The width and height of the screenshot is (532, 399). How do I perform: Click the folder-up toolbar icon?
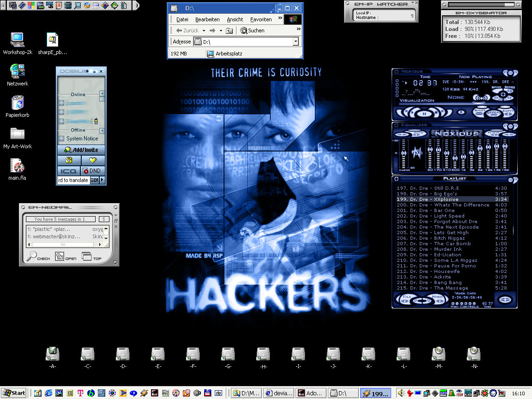click(230, 30)
